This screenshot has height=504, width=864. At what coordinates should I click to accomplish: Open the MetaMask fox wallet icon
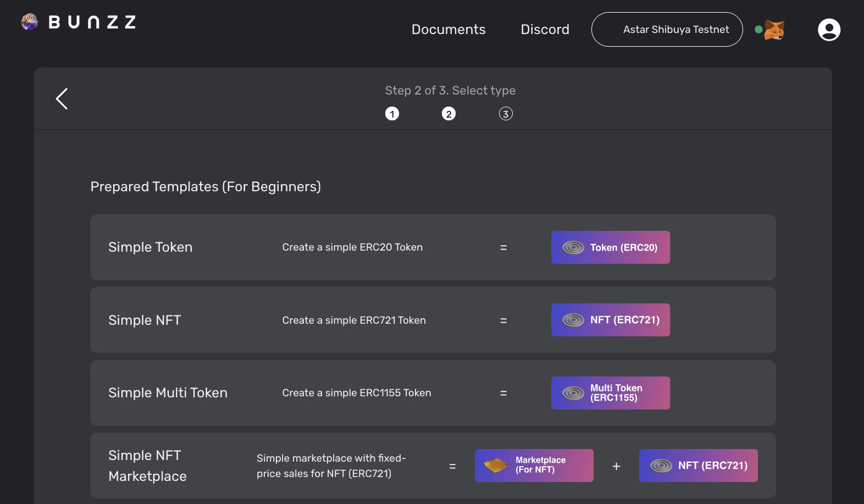[774, 30]
